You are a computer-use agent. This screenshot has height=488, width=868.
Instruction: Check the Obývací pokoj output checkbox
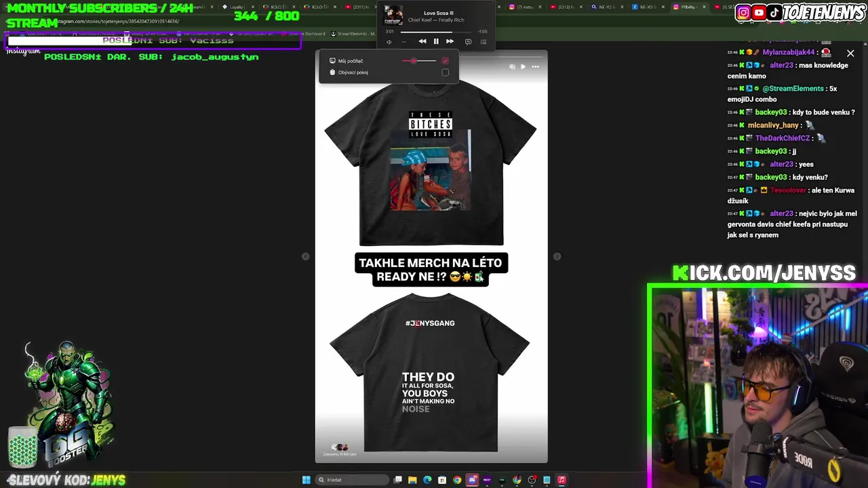coord(445,73)
